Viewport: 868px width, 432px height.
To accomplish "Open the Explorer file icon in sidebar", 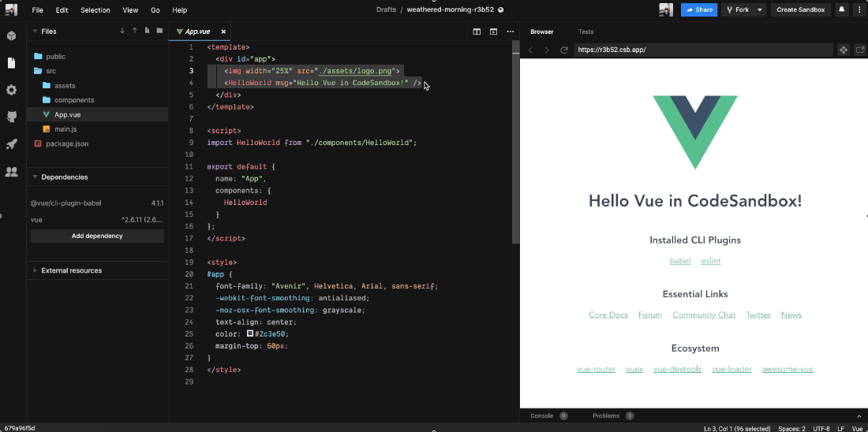I will click(x=11, y=63).
